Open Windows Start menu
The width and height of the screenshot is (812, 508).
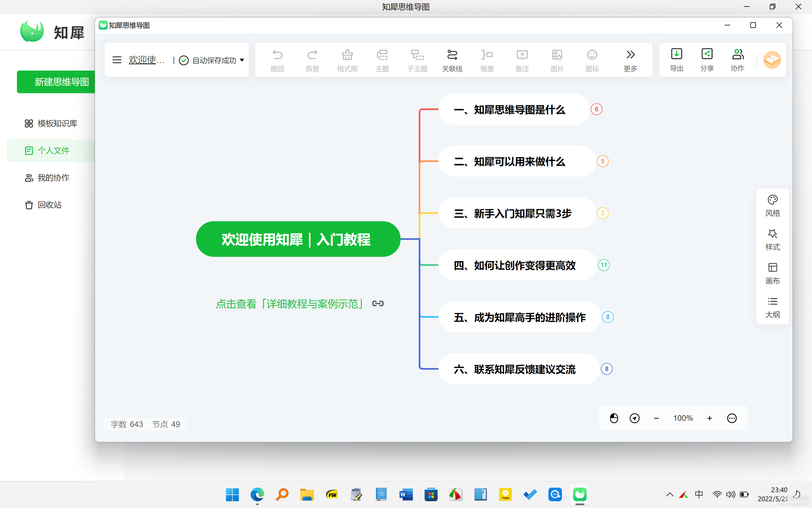click(232, 494)
